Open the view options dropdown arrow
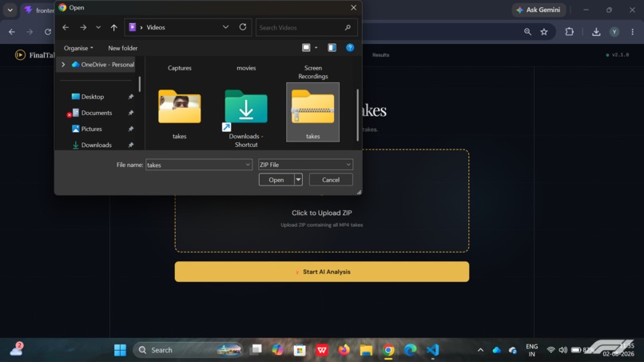644x362 pixels. pos(316,48)
